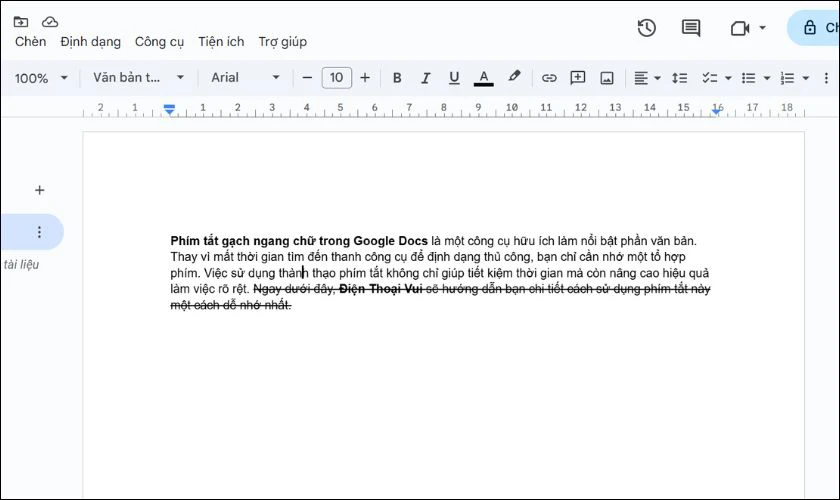Click the left indent marker on ruler
Viewport: 840px width, 500px height.
[x=169, y=110]
